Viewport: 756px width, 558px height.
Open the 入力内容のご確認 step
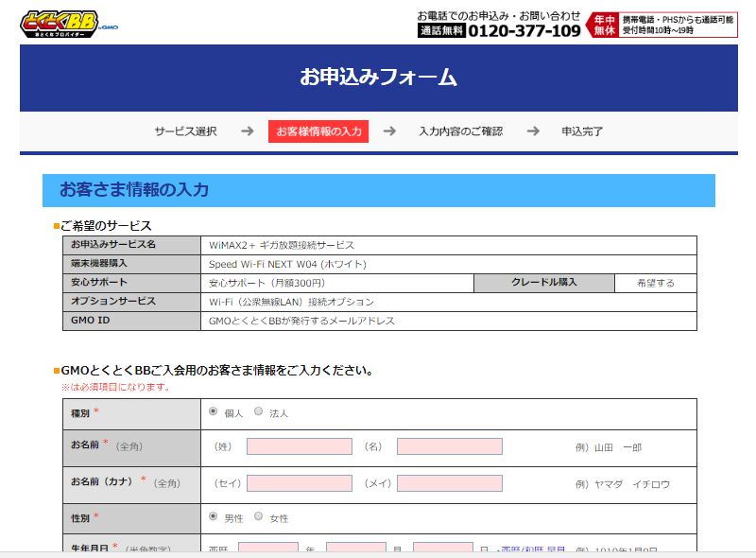click(x=460, y=131)
